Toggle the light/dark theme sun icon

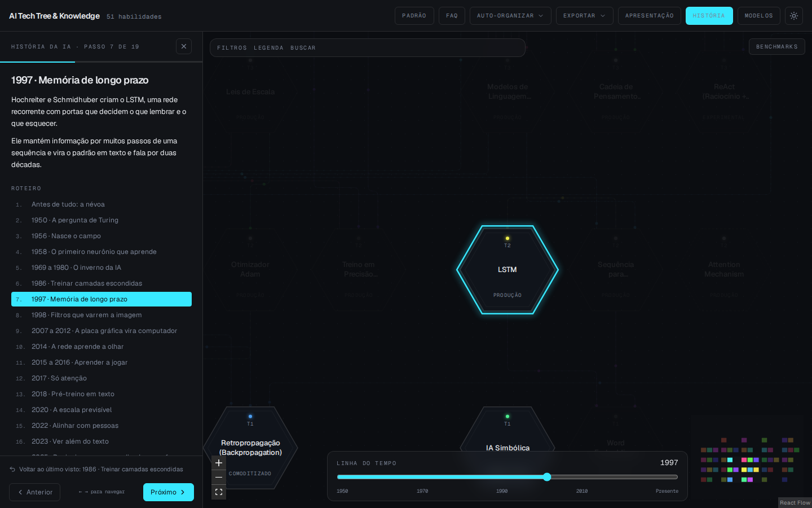794,16
